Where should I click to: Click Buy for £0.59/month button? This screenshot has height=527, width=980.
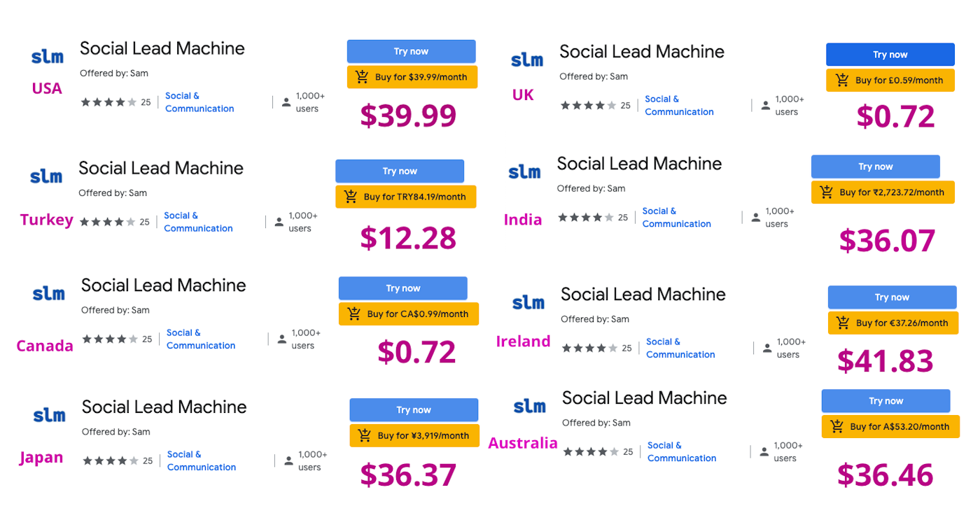[890, 80]
